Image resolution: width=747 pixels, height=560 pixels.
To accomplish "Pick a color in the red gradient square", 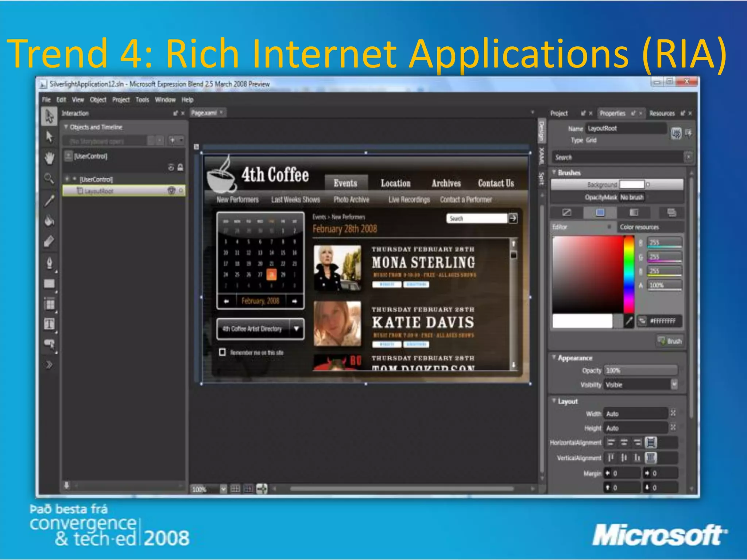I will (x=588, y=275).
